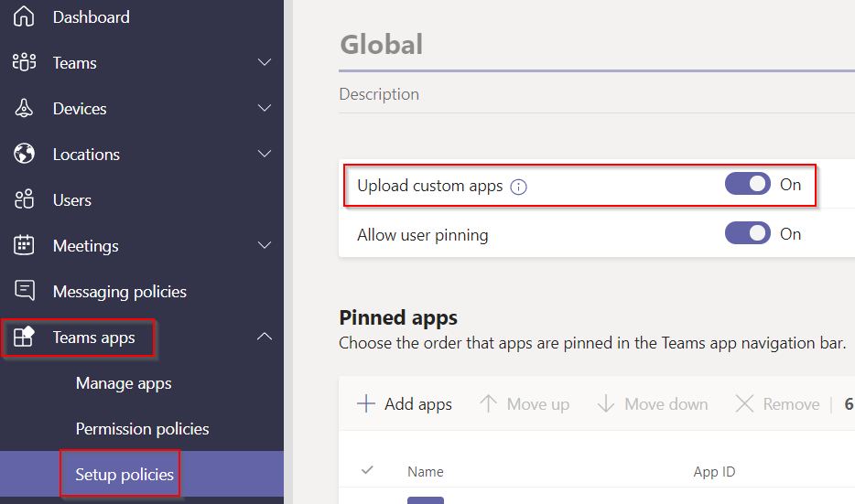
Task: Click the Move up button label
Action: point(538,404)
